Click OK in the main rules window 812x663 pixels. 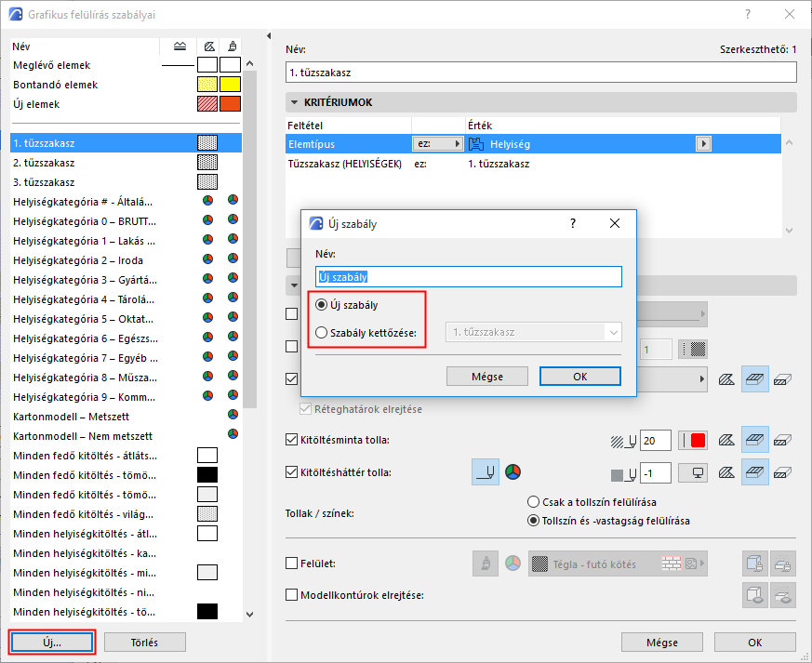(x=754, y=643)
